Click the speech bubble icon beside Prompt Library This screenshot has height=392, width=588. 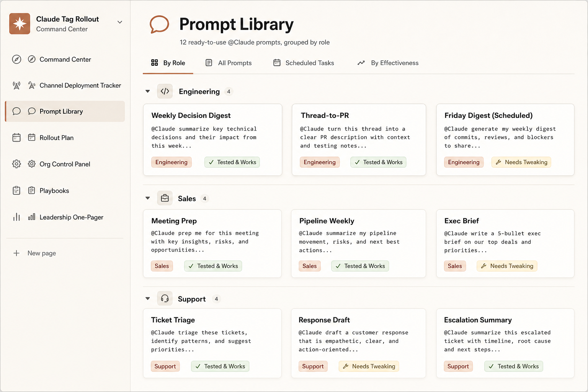coord(32,111)
